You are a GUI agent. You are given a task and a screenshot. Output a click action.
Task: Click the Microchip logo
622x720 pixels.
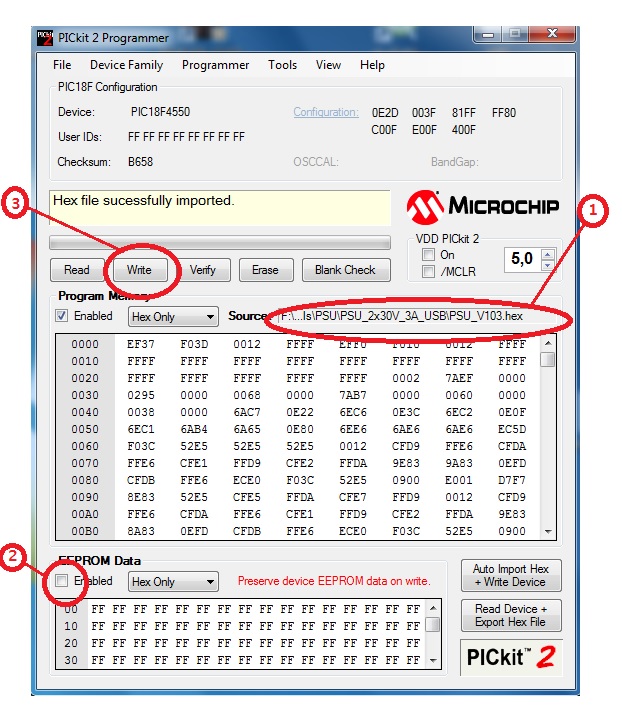[x=482, y=207]
